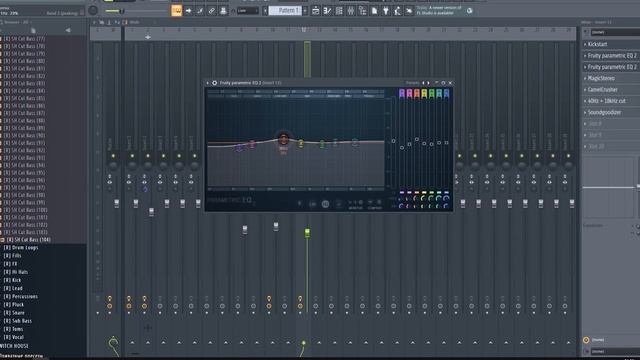This screenshot has height=360, width=640.
Task: Mute mixer Insert 3 via green LED
Action: 163,156
